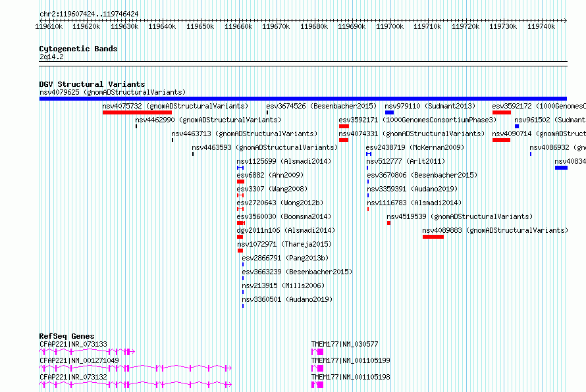Click the 119740k ruler tick label
The height and width of the screenshot is (392, 586).
541,26
